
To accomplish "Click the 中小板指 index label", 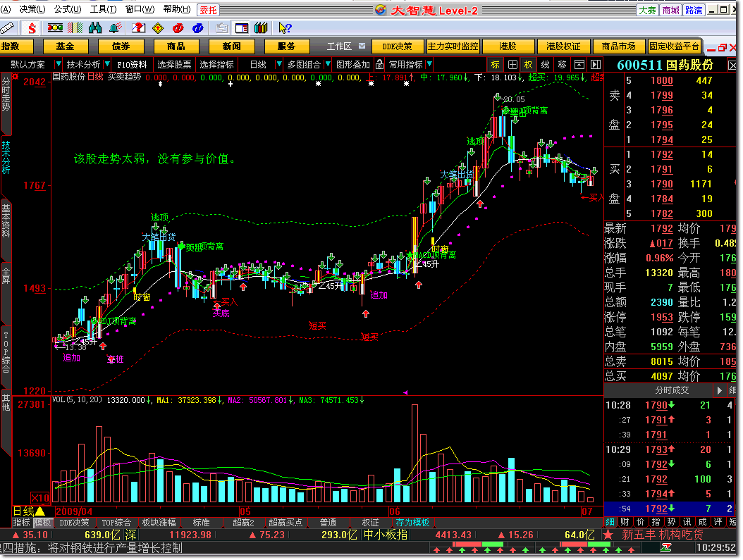I will click(x=385, y=535).
